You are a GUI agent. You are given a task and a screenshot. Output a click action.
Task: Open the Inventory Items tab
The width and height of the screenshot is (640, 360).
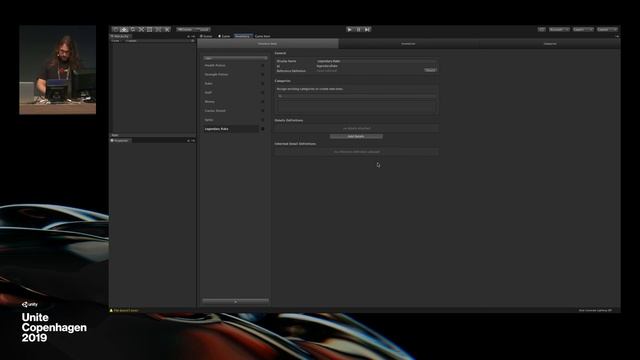[x=268, y=44]
